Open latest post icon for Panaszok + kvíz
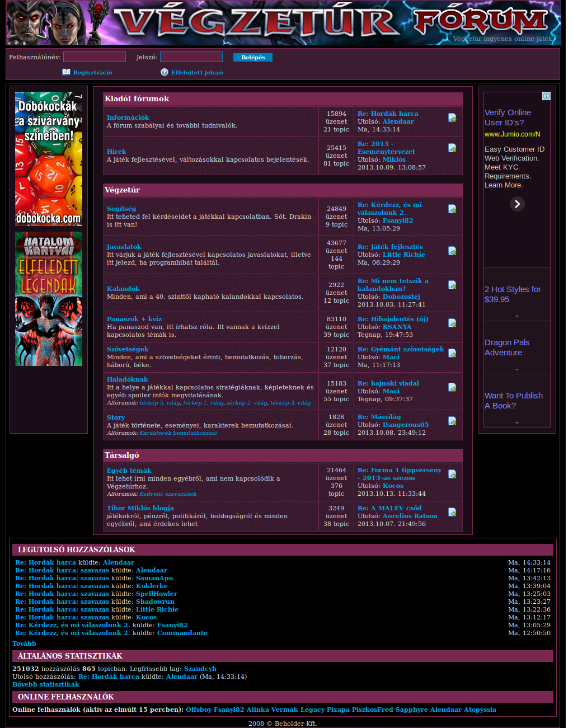This screenshot has width=573, height=728. click(x=452, y=323)
